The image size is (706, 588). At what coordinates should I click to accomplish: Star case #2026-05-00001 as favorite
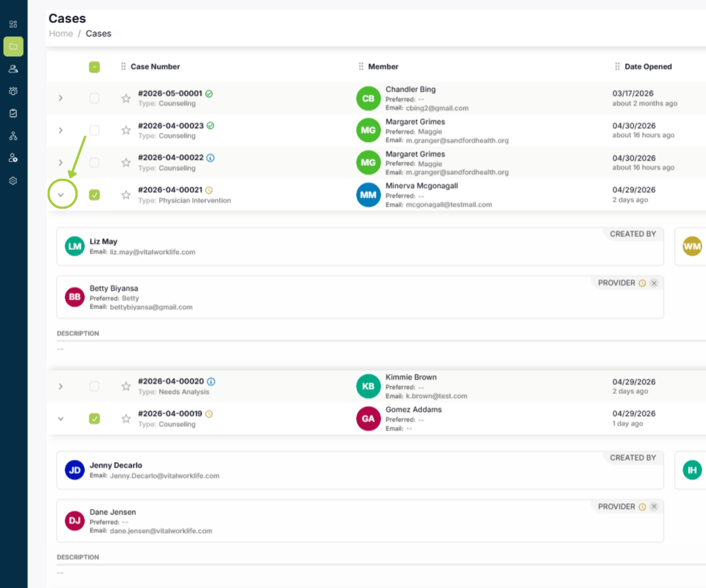tap(126, 99)
